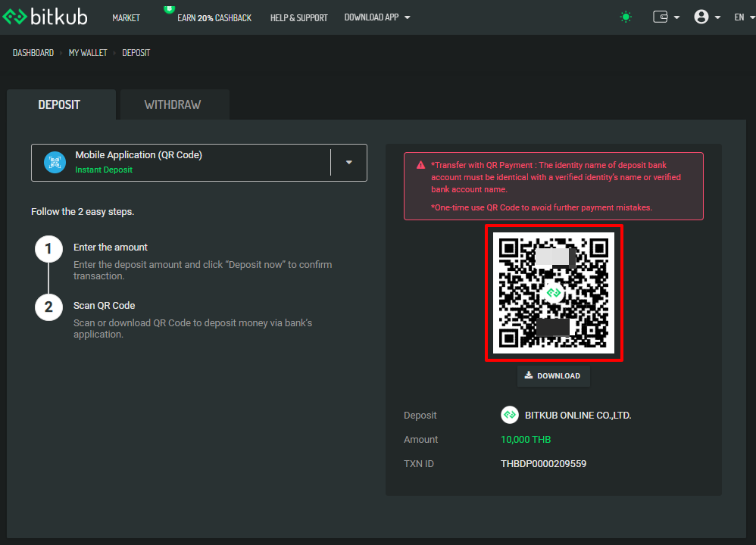Image resolution: width=756 pixels, height=545 pixels.
Task: Click the "Scan QR Code" heading
Action: click(104, 306)
